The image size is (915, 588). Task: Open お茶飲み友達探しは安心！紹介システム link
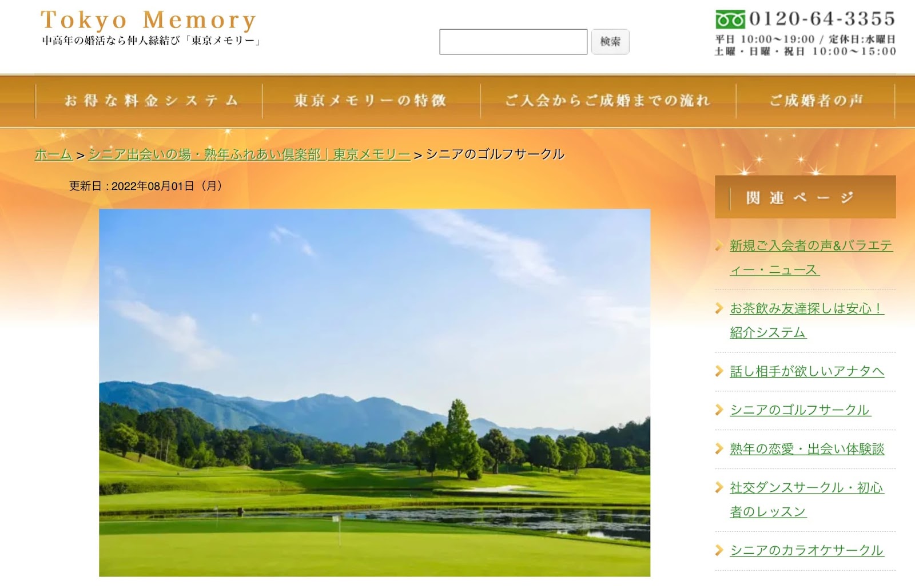(x=806, y=320)
